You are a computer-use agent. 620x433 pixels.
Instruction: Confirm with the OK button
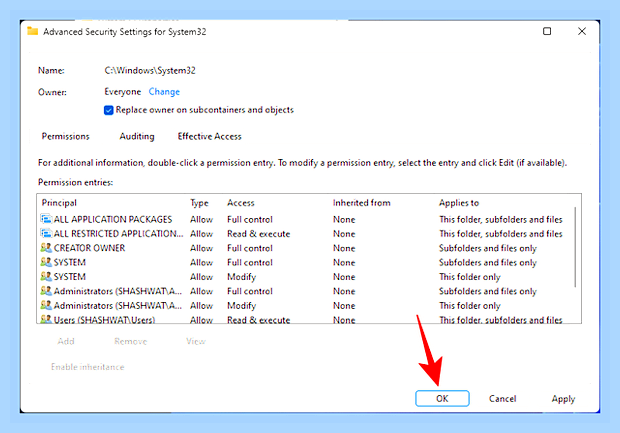tap(442, 399)
